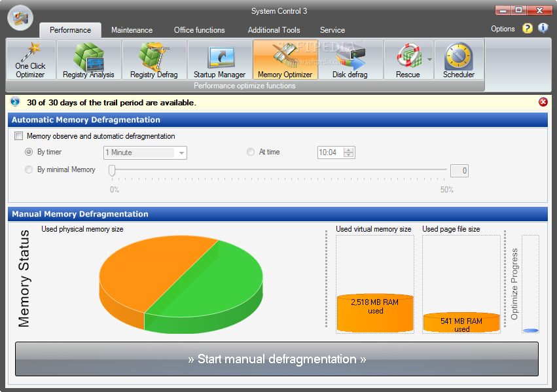This screenshot has width=557, height=392.
Task: Open the Scheduler tool
Action: 459,60
